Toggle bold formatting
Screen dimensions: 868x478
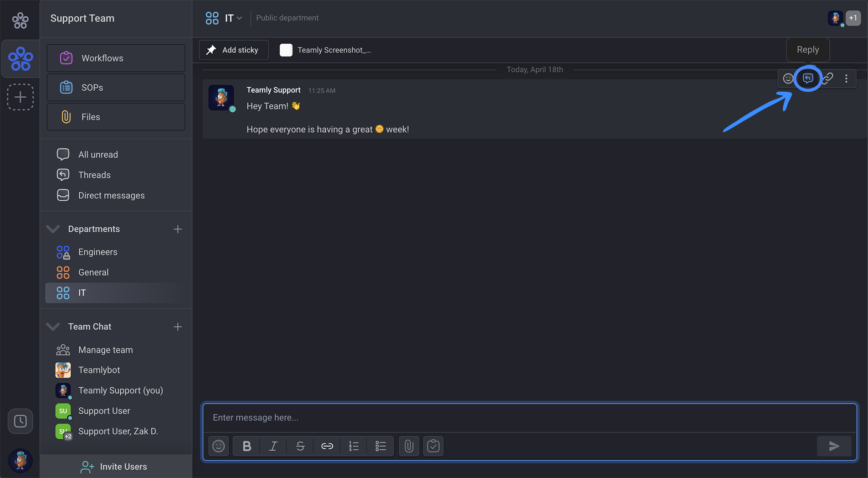click(x=247, y=446)
